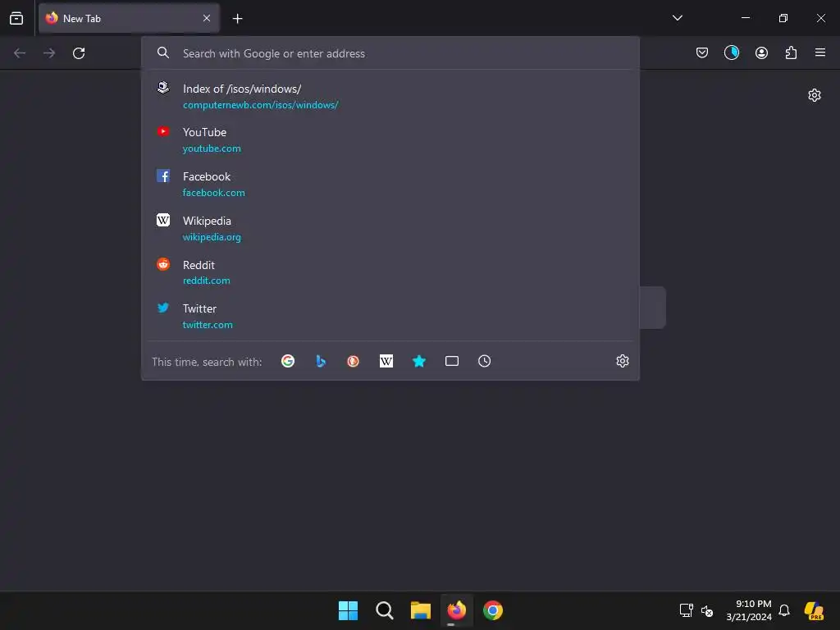Select the Twitter suggestion
Image resolution: width=840 pixels, height=630 pixels.
[x=390, y=316]
